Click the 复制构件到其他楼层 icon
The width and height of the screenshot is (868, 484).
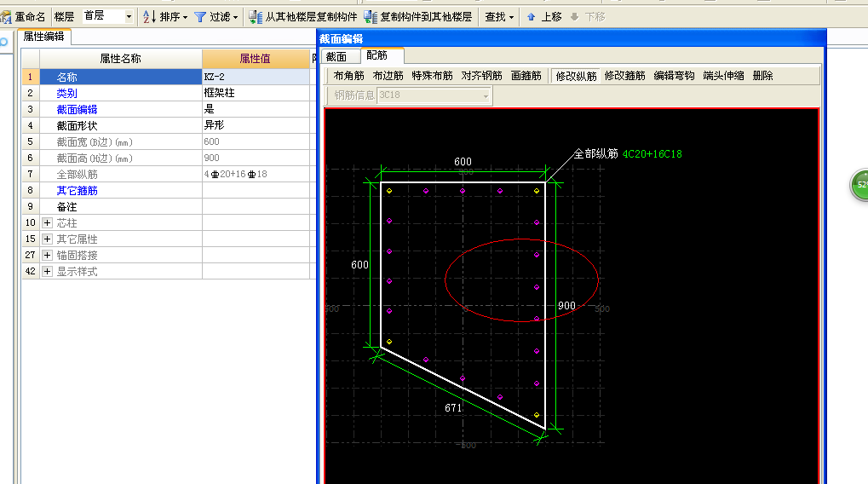[371, 17]
